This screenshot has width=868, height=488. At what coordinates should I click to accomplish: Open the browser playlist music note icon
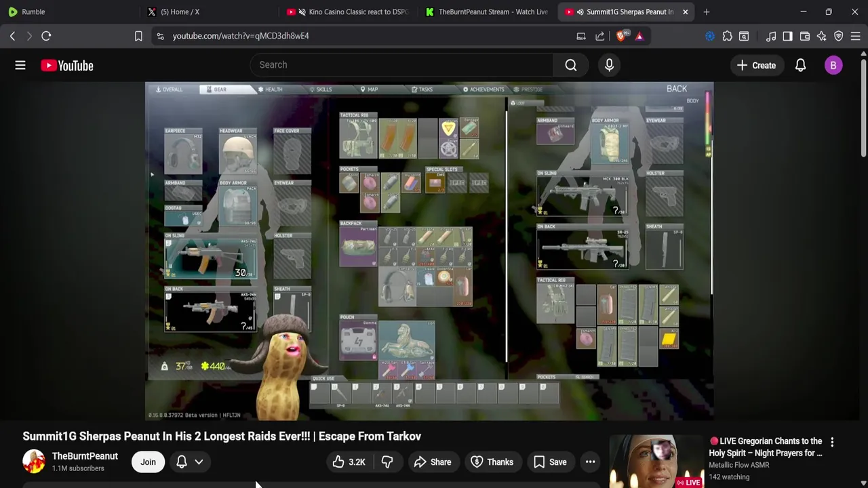point(771,36)
